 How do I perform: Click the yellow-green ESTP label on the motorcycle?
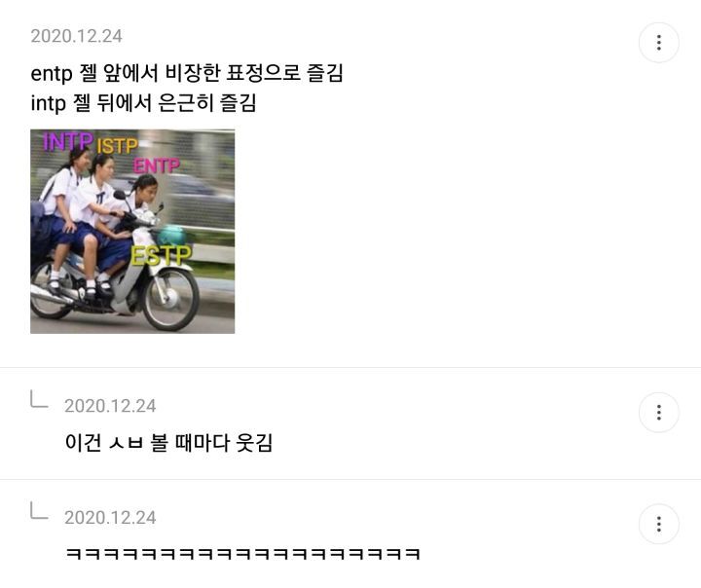161,256
